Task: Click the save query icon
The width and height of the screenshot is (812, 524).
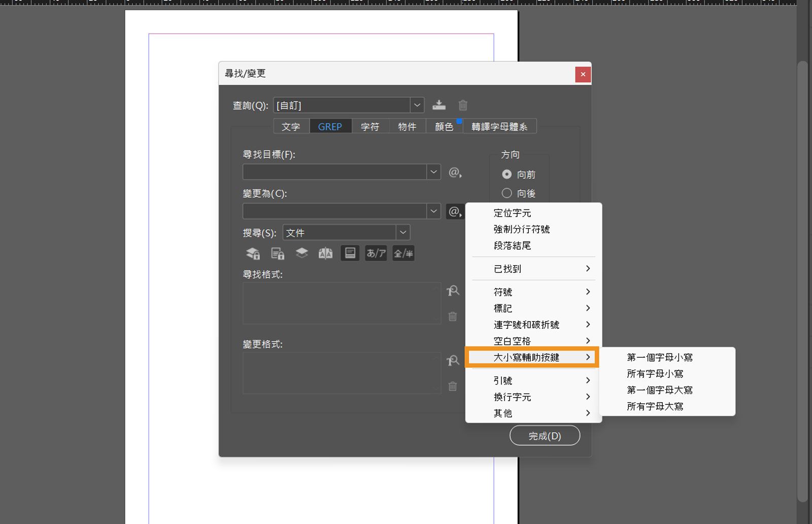Action: [439, 105]
